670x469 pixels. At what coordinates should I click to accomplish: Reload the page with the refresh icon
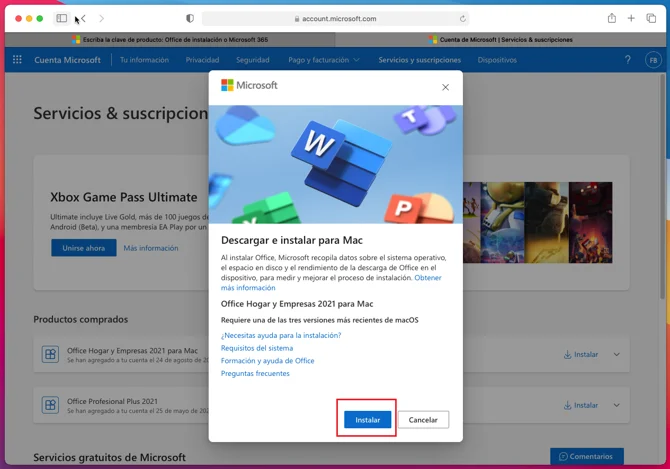(462, 18)
